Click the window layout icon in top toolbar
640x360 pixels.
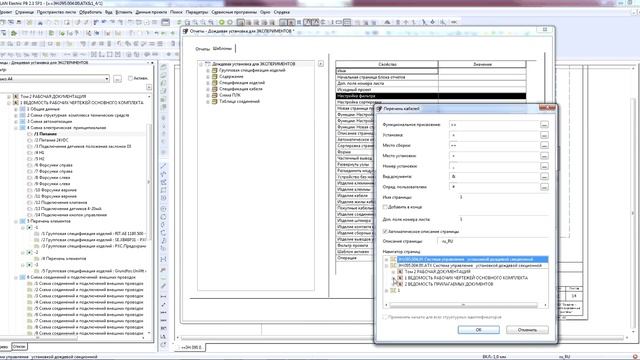(x=165, y=22)
